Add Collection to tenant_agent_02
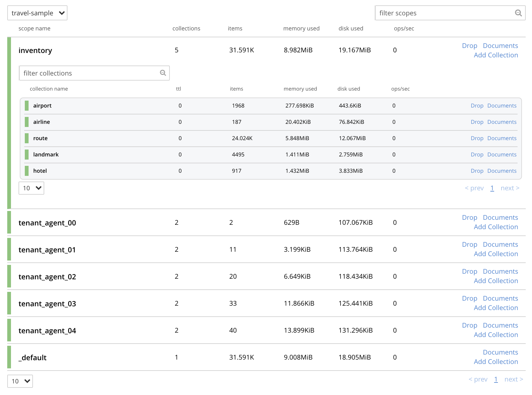This screenshot has width=532, height=395. coord(496,281)
